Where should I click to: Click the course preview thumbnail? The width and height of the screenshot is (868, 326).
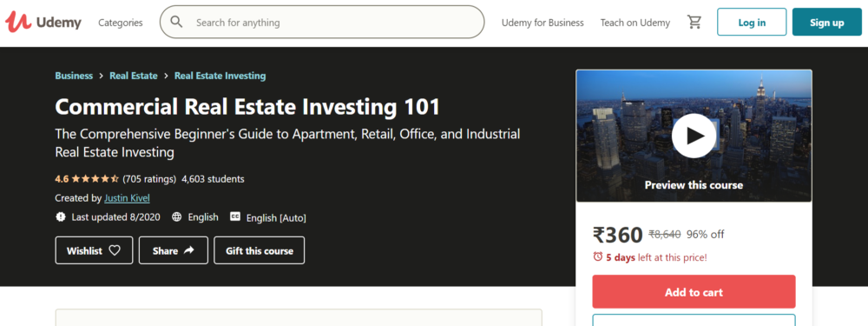[x=694, y=136]
